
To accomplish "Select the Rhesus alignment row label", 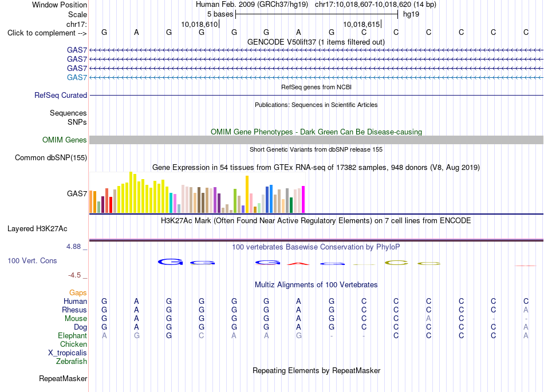I will [74, 310].
